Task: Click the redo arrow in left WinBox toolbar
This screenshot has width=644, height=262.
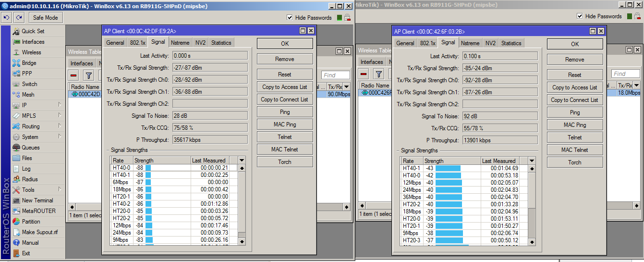Action: (19, 17)
